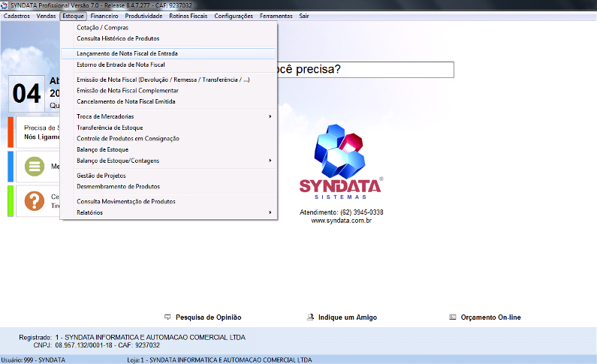Open the Ferramentas menu

tap(276, 16)
